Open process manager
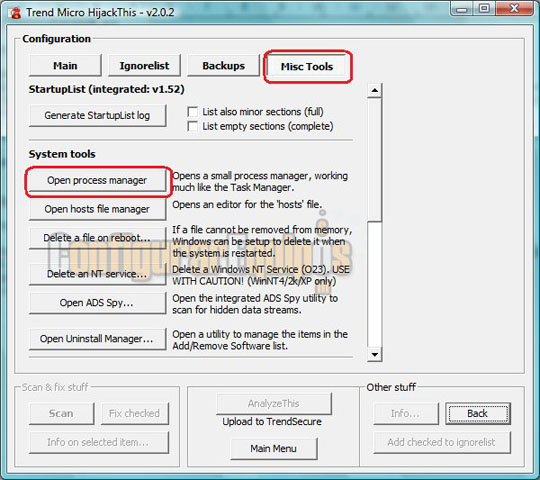540x480 pixels. pyautogui.click(x=97, y=180)
